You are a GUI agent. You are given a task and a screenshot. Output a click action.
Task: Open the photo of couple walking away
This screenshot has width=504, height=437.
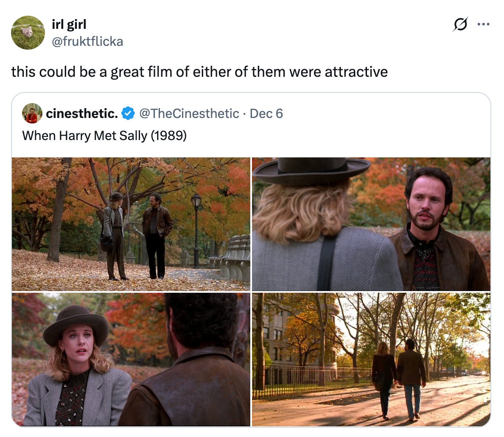(371, 359)
